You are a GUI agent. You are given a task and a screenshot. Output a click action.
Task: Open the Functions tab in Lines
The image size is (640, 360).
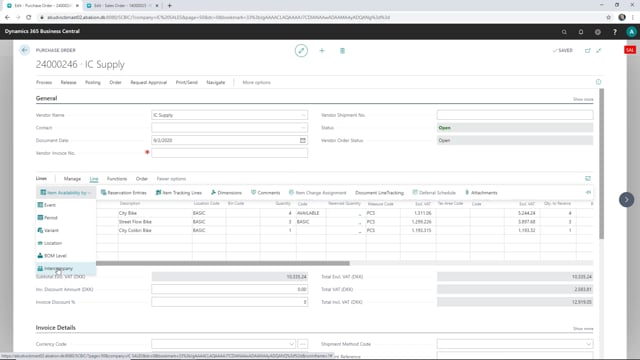point(117,179)
